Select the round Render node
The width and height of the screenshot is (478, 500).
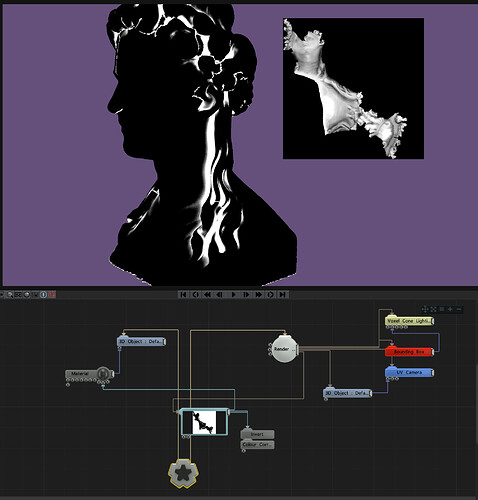284,349
